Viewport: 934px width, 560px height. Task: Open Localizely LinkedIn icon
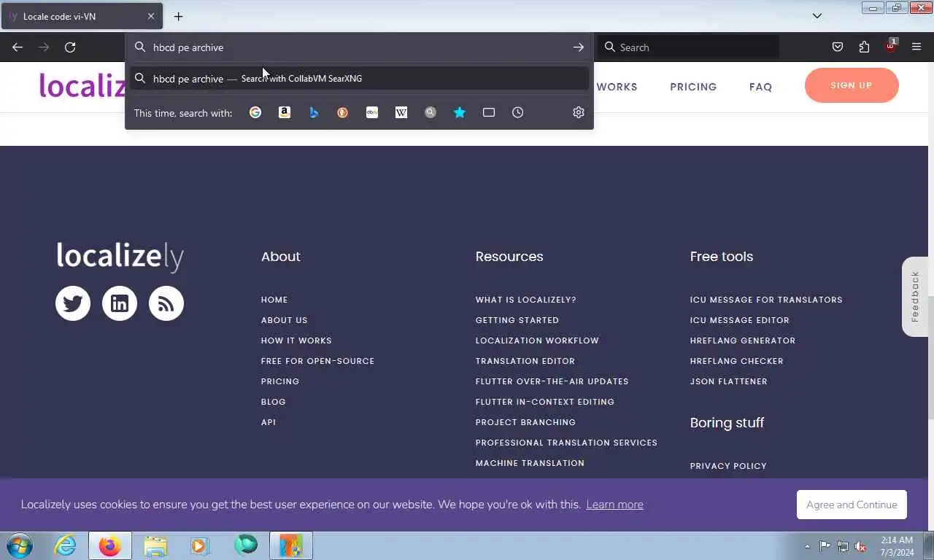tap(120, 303)
